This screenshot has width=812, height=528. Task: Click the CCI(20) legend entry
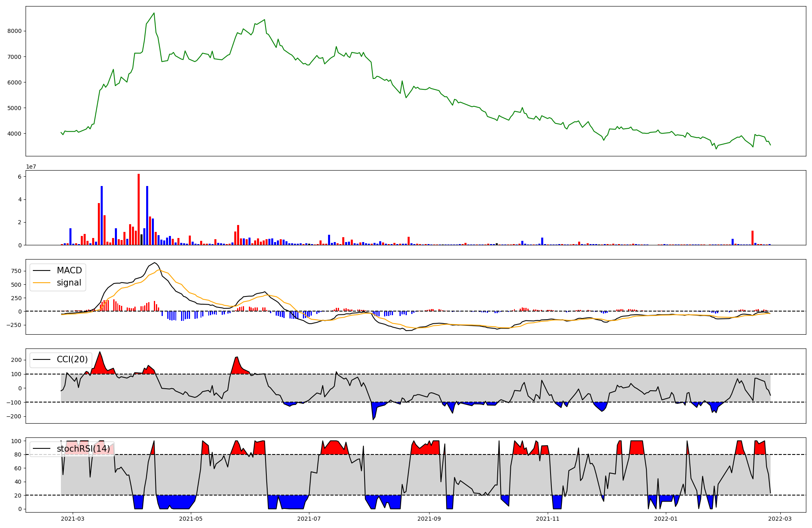click(x=72, y=359)
